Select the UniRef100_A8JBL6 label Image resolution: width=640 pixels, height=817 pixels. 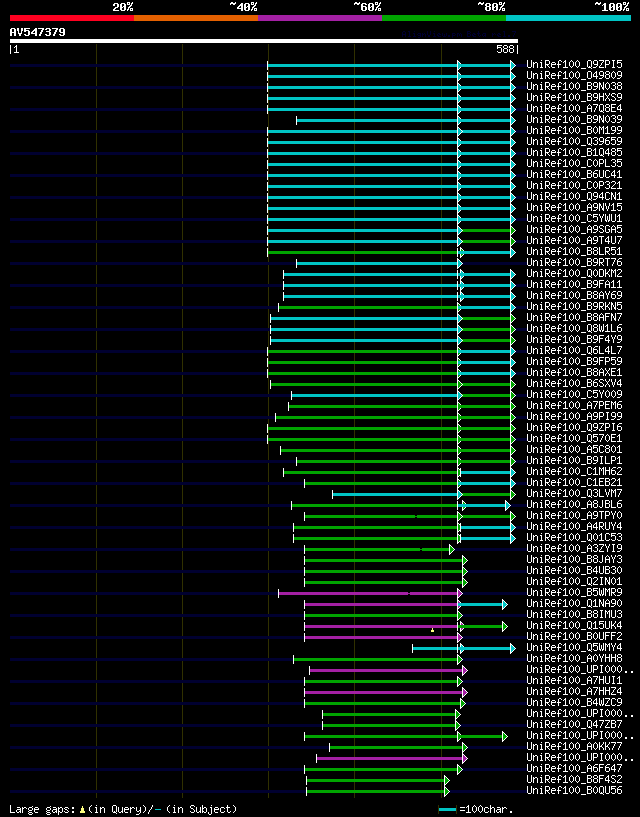click(x=574, y=505)
